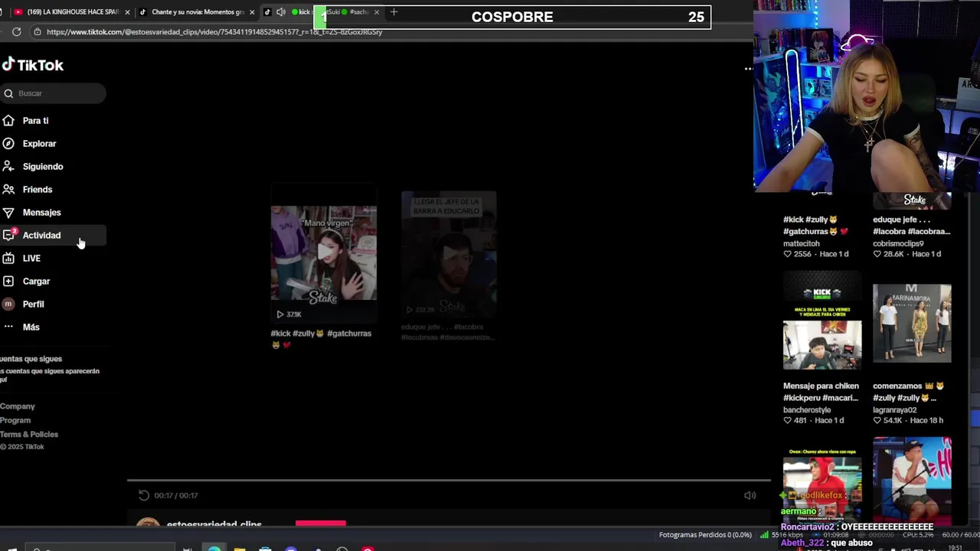980x551 pixels.
Task: Click the Siguiendo person icon
Action: tap(8, 166)
